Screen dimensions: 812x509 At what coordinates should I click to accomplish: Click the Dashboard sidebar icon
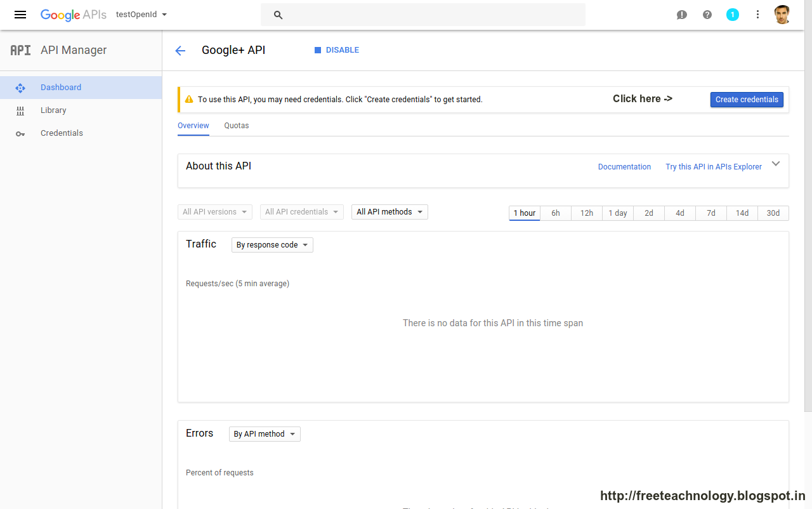point(20,88)
